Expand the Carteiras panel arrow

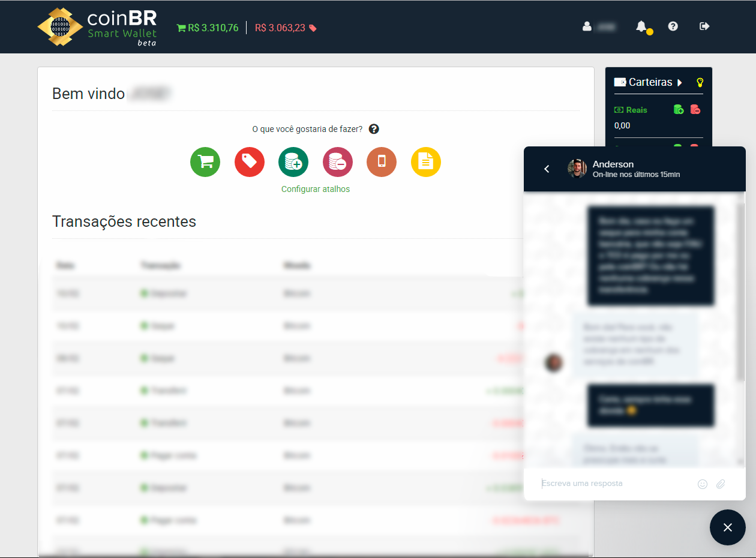click(x=680, y=83)
